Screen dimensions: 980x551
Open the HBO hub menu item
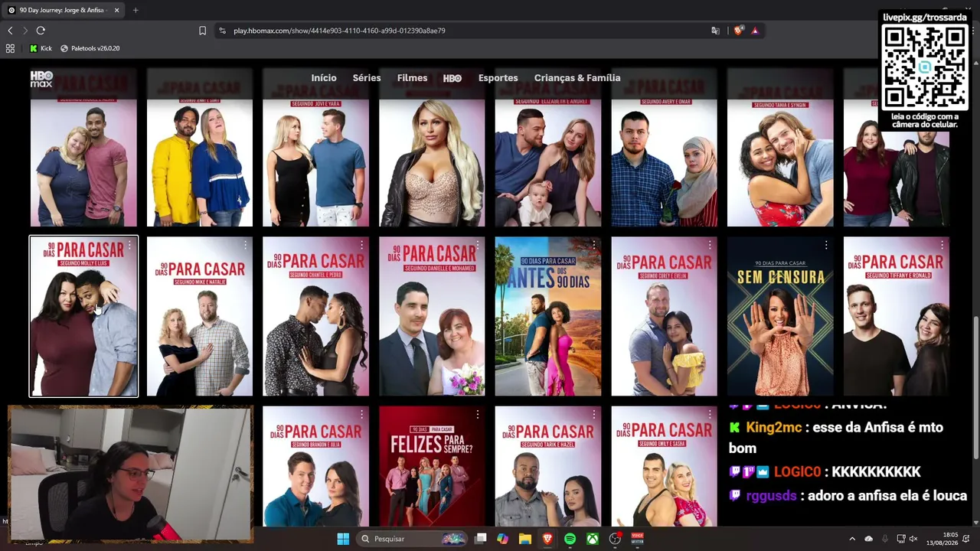click(452, 78)
